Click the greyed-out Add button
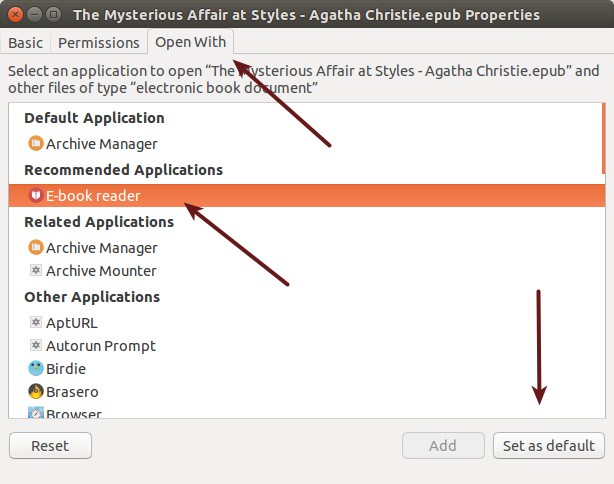The image size is (614, 484). pos(443,446)
